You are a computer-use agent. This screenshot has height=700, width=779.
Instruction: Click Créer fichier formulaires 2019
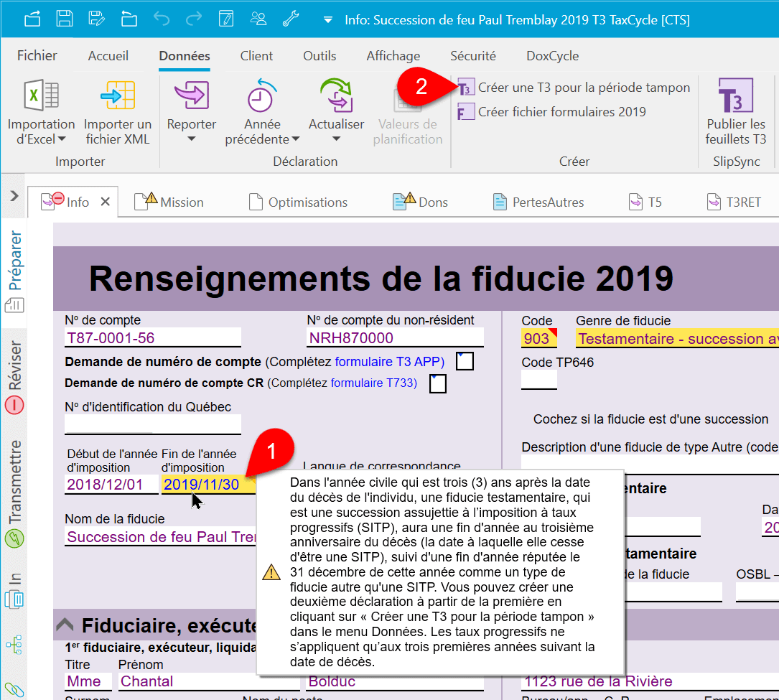coord(552,112)
